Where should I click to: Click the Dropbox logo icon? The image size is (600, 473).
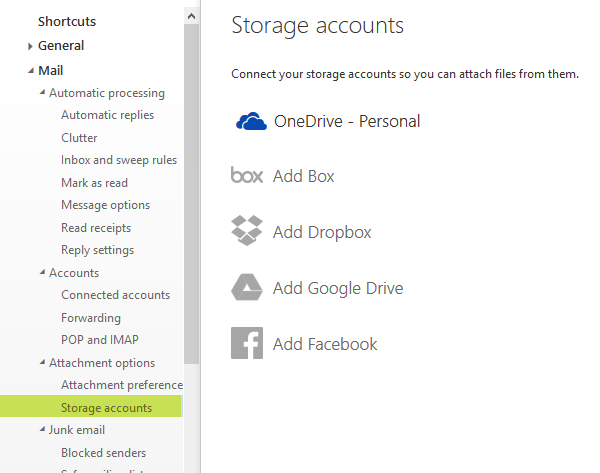(x=247, y=230)
